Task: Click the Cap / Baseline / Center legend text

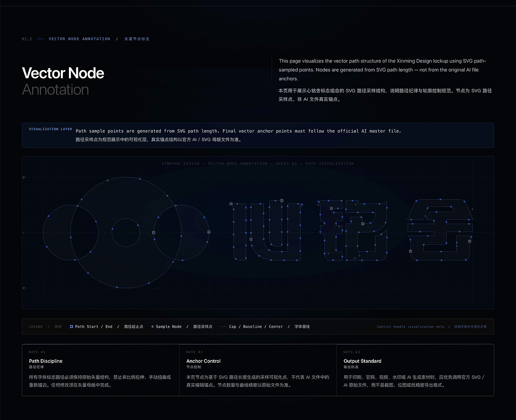Action: (256, 327)
